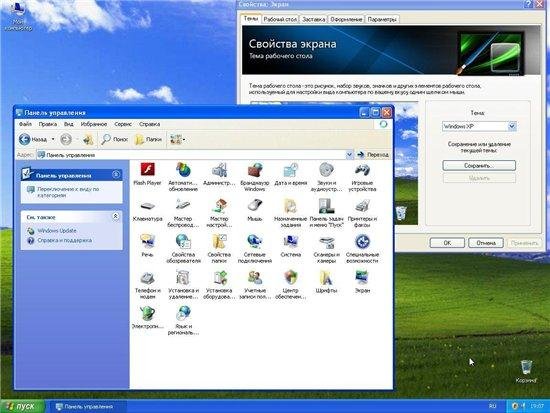Open Справка и поддержка link
This screenshot has width=550, height=413.
(65, 240)
